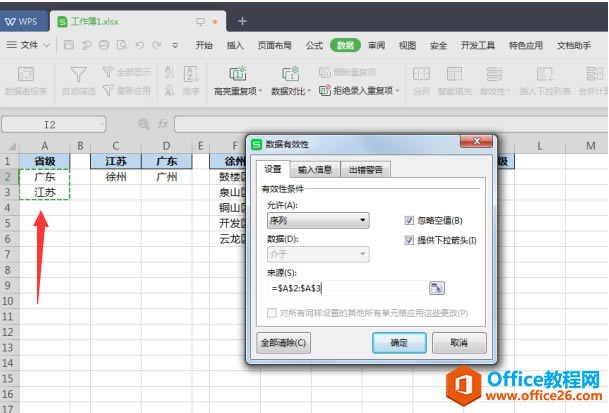
Task: Click the print icon in quick toolbar
Action: click(104, 45)
